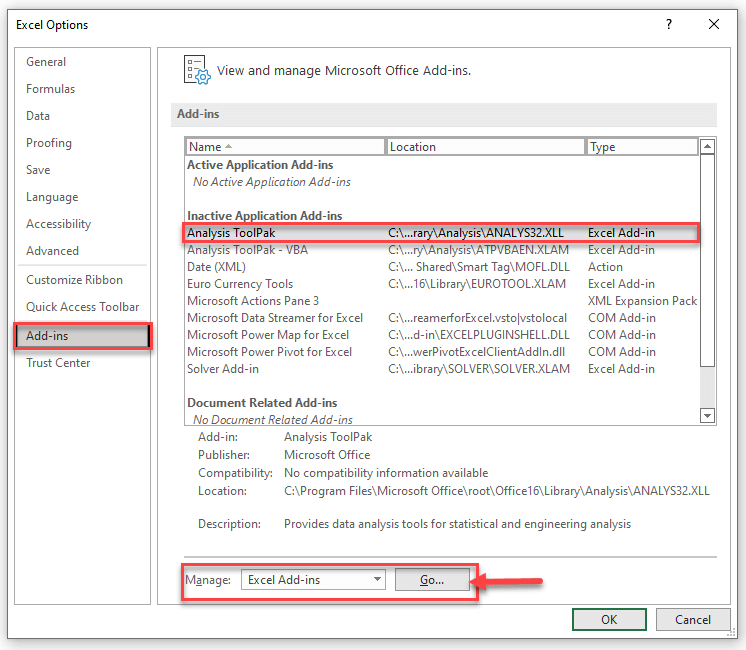Select the Date (XML) add-in row
The width and height of the screenshot is (746, 650).
442,267
